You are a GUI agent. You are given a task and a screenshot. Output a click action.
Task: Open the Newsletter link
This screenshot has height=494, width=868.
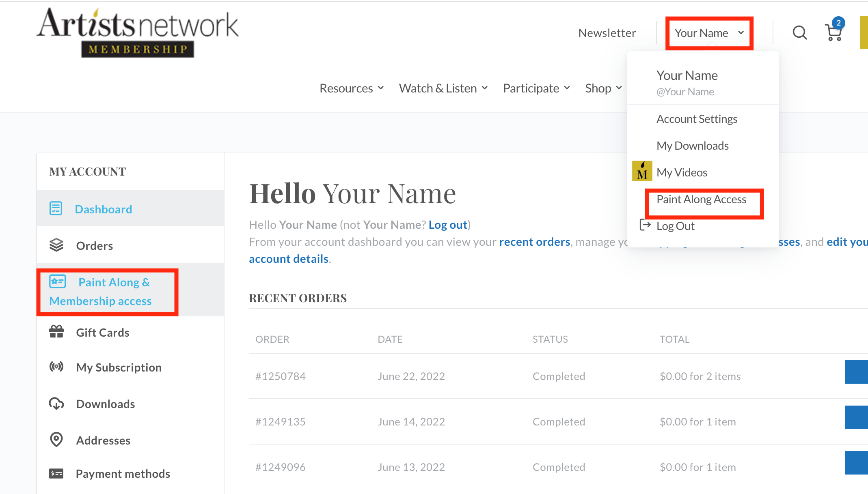point(607,33)
